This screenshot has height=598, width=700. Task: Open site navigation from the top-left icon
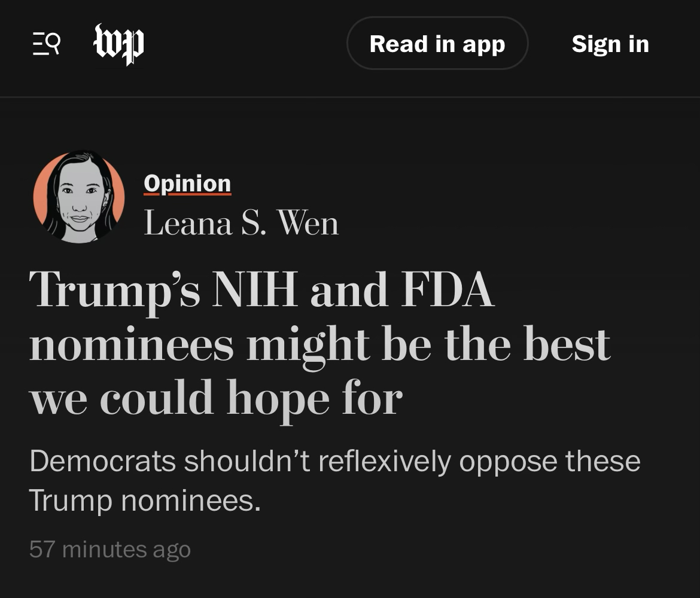click(46, 44)
